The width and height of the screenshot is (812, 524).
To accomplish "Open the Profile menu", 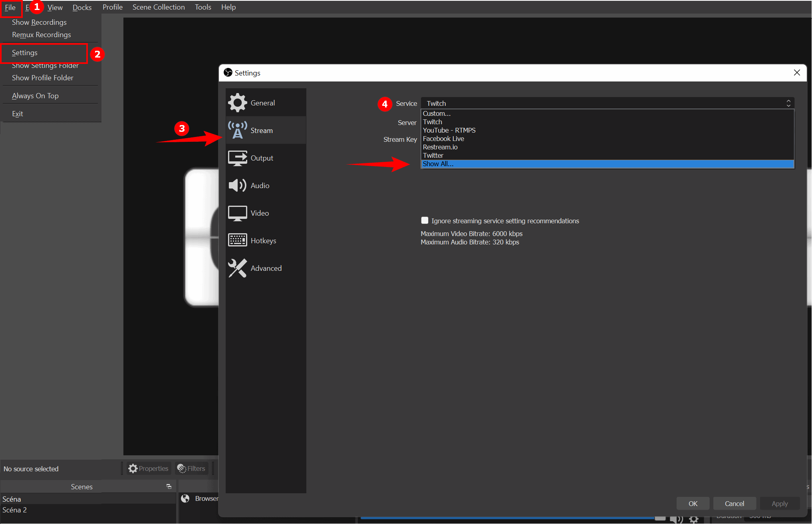I will point(113,7).
